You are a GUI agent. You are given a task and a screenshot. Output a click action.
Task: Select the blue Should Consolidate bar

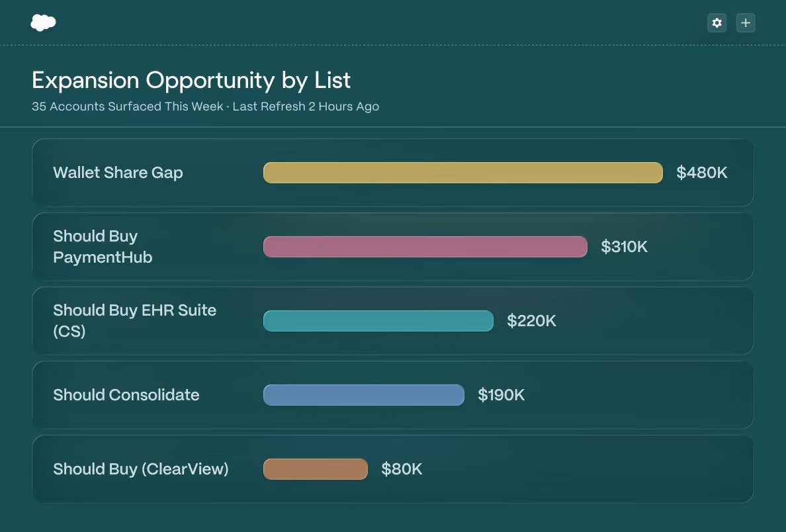pos(363,395)
